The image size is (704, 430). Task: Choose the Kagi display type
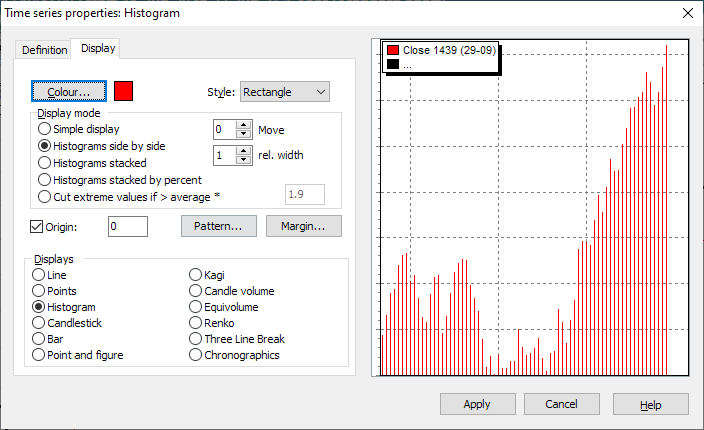[196, 274]
